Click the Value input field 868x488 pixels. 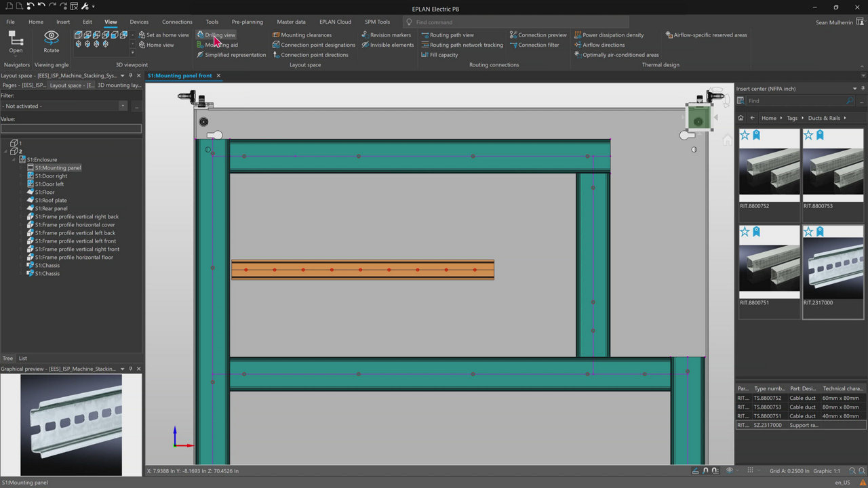[71, 129]
